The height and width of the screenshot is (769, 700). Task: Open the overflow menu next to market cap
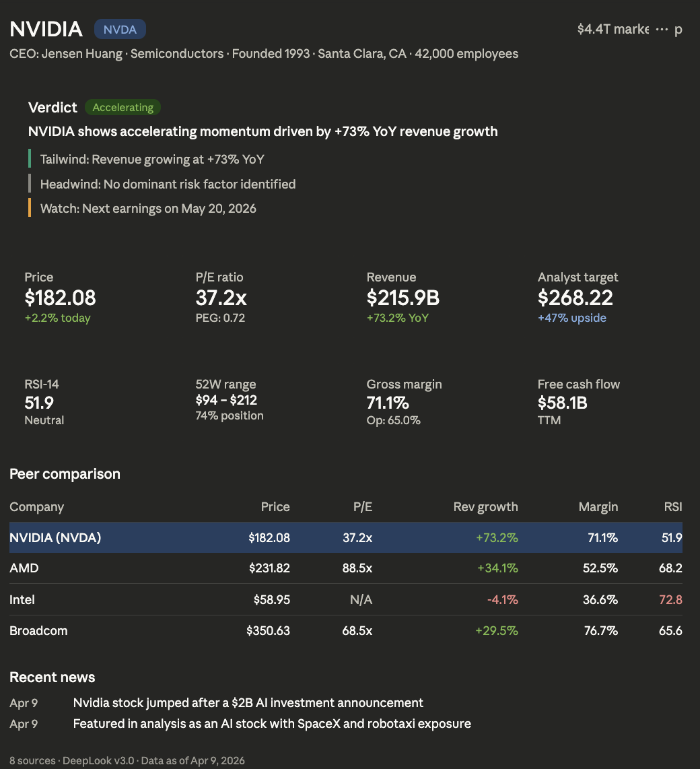pos(662,29)
